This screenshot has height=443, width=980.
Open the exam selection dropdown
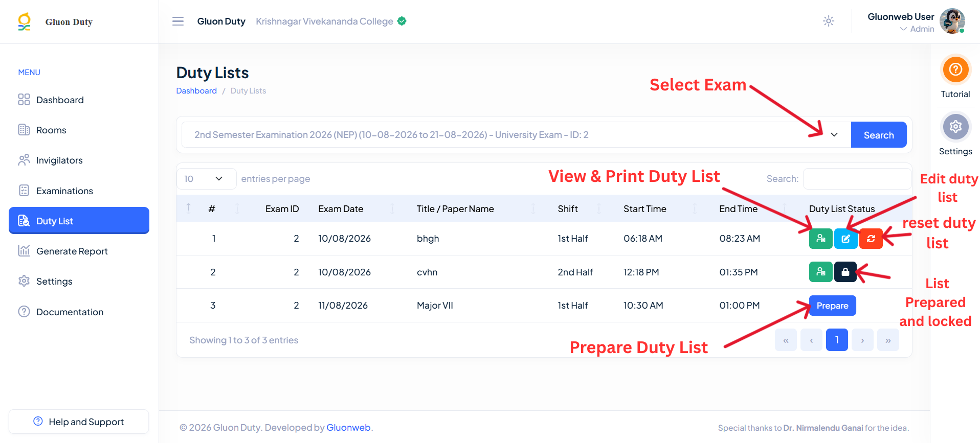[516, 134]
